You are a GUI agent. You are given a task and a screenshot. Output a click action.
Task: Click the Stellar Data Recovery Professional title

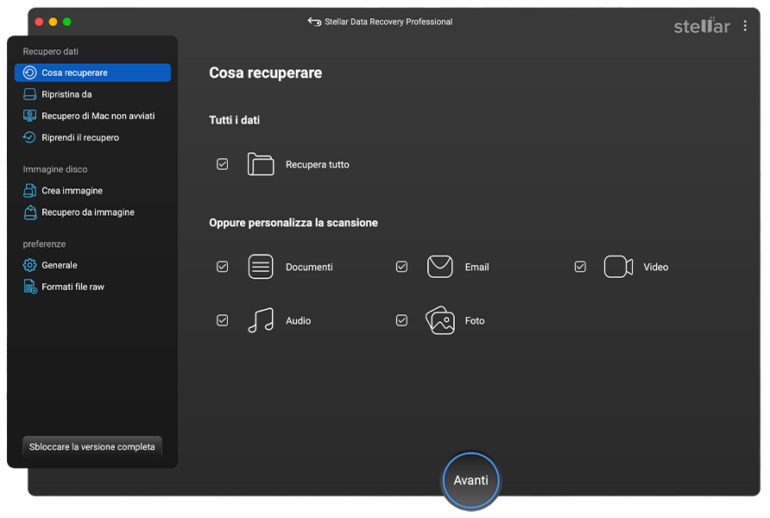click(388, 22)
